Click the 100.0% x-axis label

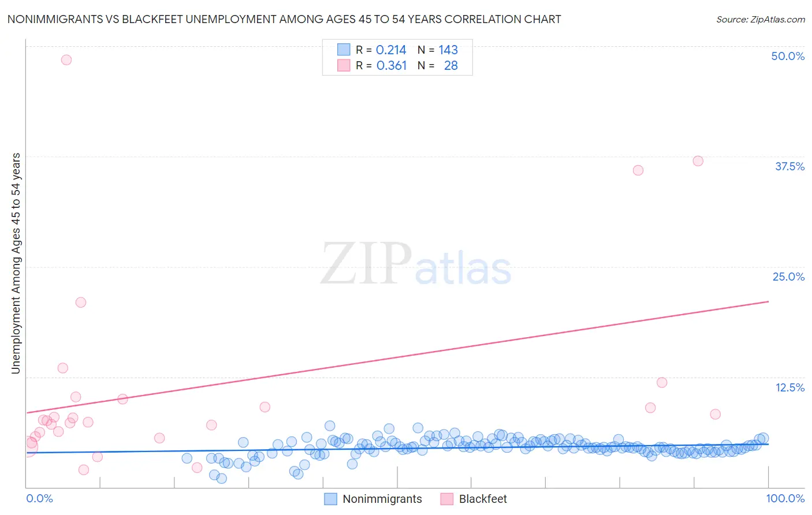[785, 498]
